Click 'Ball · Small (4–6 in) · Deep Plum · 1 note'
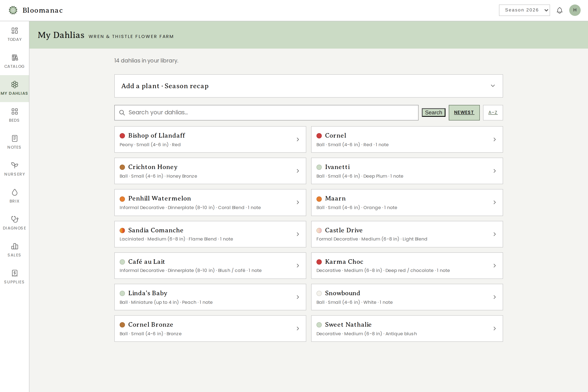 (x=360, y=176)
